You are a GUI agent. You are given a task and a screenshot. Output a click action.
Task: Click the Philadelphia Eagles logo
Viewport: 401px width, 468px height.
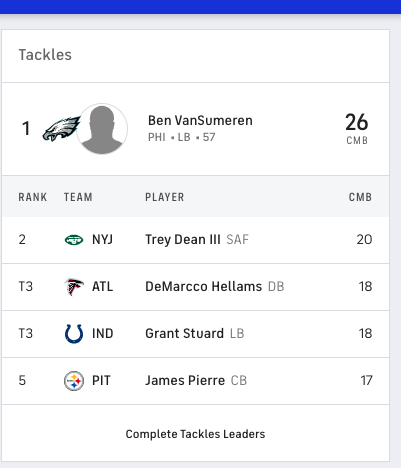click(61, 128)
